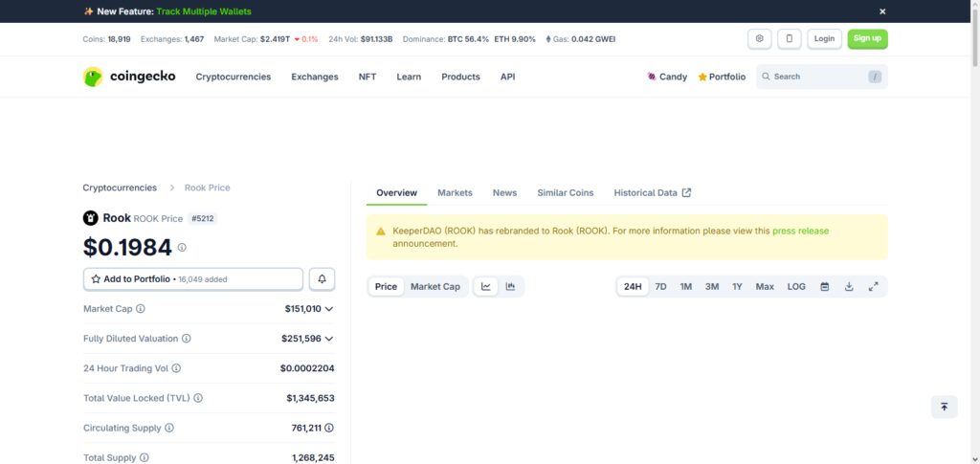
Task: Select the 7D time range
Action: (660, 287)
